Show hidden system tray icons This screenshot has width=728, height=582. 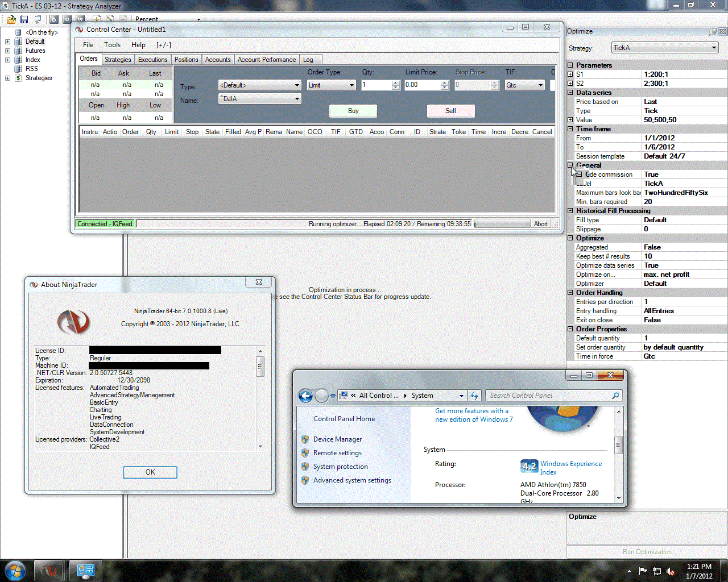[x=629, y=571]
